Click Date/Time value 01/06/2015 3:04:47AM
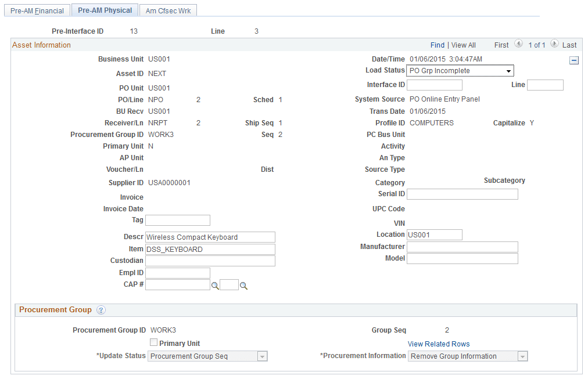The height and width of the screenshot is (379, 588). tap(446, 59)
